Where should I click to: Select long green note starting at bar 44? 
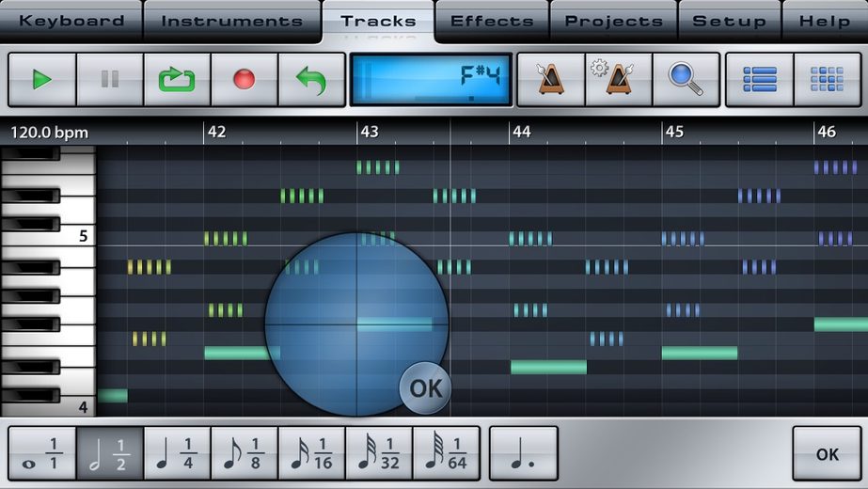(548, 367)
